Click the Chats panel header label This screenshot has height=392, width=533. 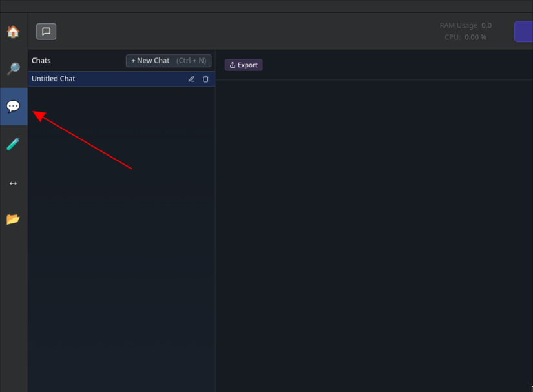pos(41,61)
